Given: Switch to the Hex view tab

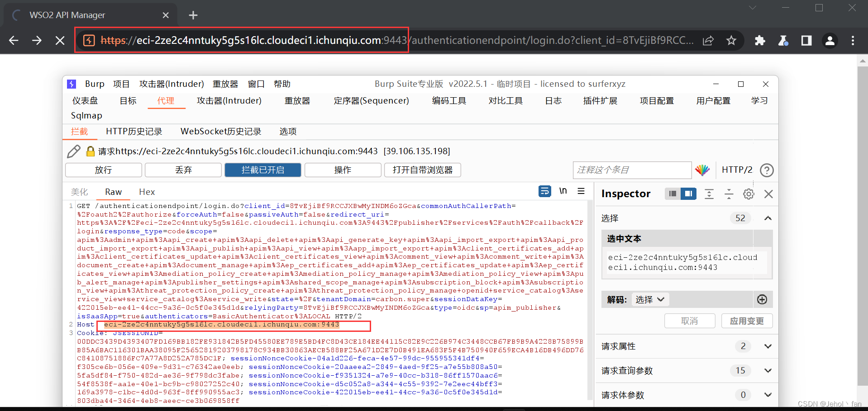Looking at the screenshot, I should coord(147,192).
